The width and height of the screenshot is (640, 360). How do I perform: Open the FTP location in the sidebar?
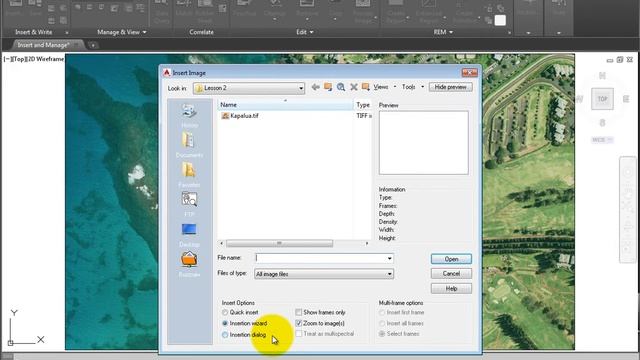click(189, 205)
